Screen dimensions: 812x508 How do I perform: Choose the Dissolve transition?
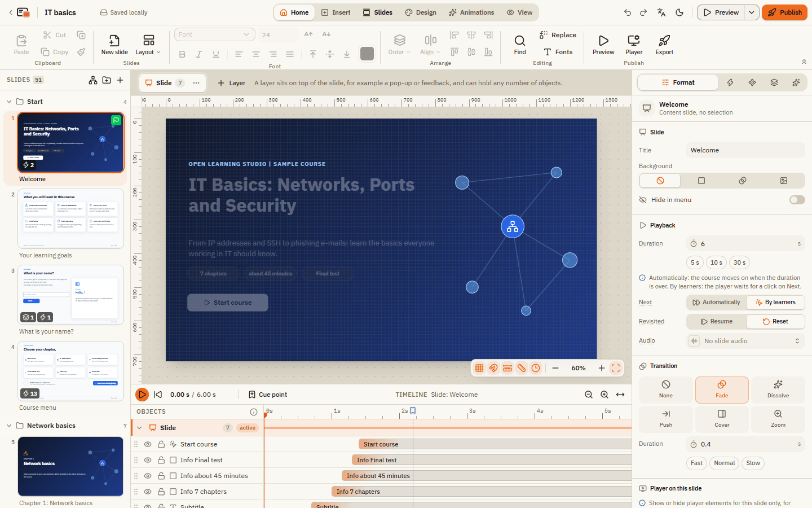pyautogui.click(x=778, y=390)
